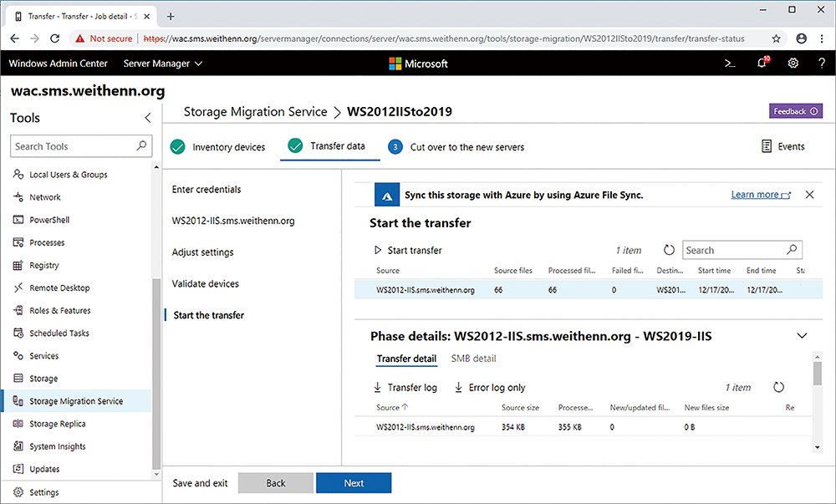Open the Feedback button
Viewport: 836px width, 504px height.
796,111
